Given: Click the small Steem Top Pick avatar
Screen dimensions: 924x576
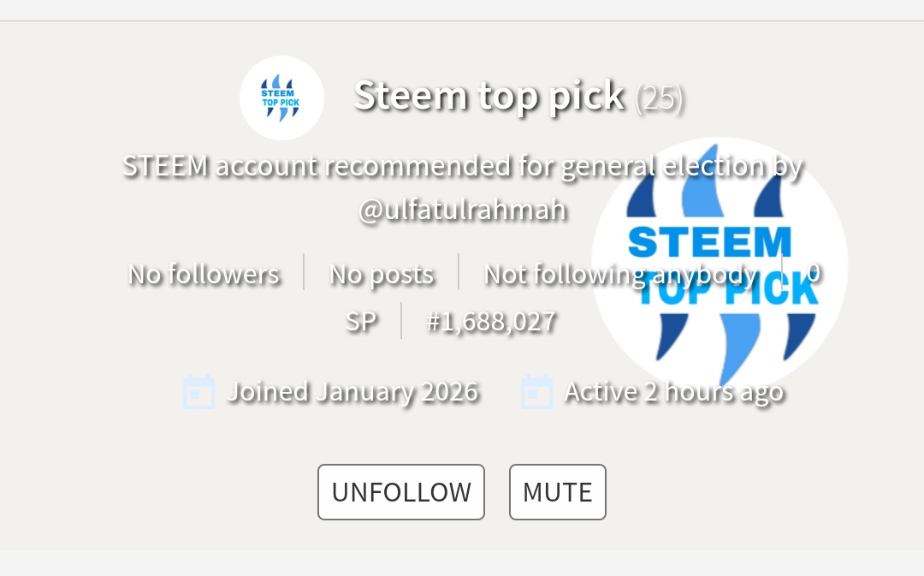Looking at the screenshot, I should 281,98.
